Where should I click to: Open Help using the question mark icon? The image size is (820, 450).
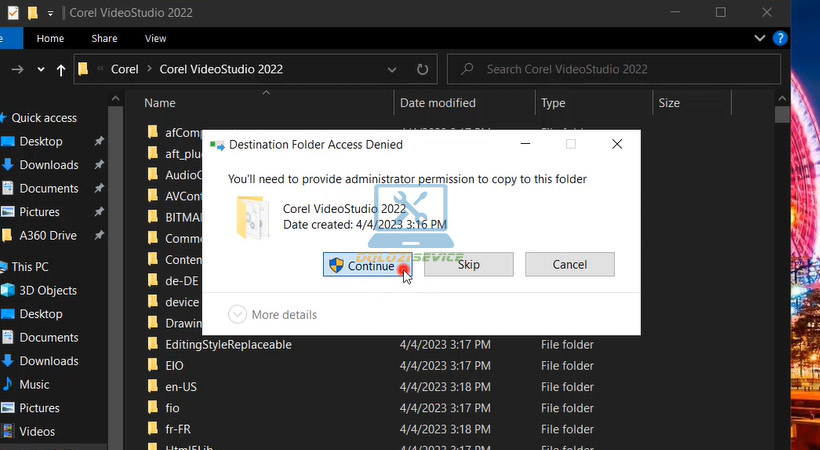point(781,38)
